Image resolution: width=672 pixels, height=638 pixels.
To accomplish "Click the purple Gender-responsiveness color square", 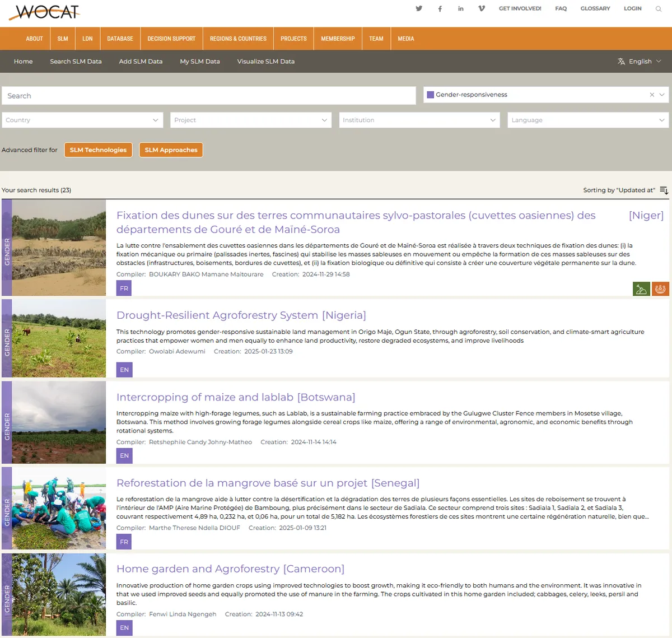I will [x=431, y=95].
